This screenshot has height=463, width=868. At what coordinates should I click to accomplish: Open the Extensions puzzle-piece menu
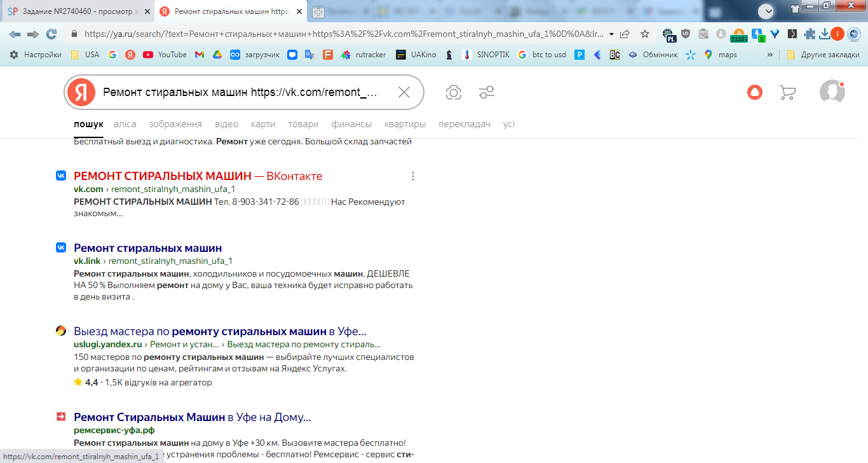pyautogui.click(x=810, y=34)
